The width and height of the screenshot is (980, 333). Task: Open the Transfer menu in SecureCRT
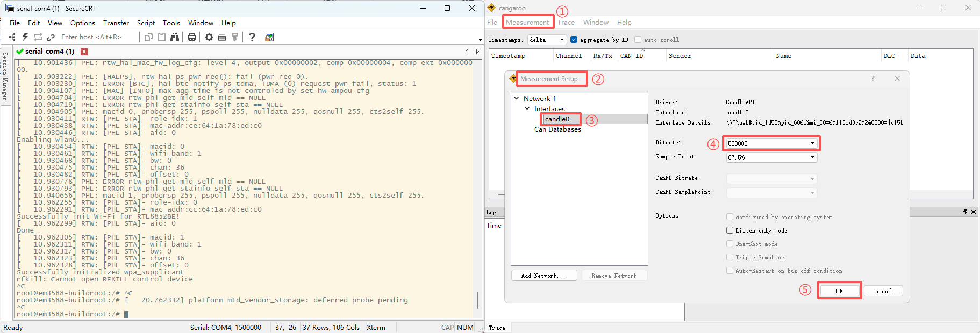pyautogui.click(x=116, y=23)
